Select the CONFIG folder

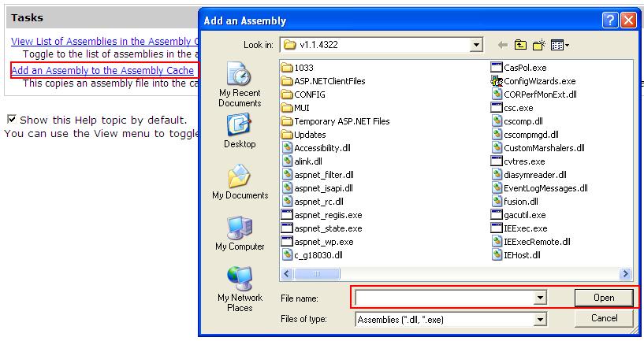coord(303,95)
